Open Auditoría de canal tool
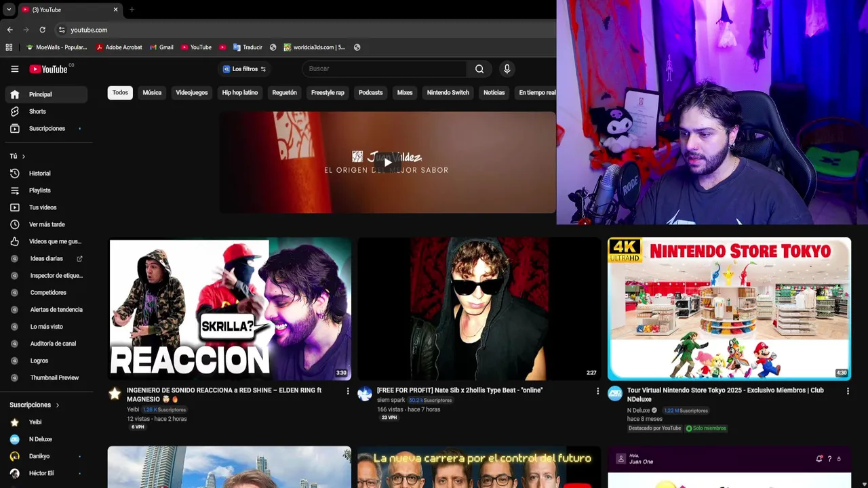This screenshot has width=868, height=488. click(x=46, y=344)
